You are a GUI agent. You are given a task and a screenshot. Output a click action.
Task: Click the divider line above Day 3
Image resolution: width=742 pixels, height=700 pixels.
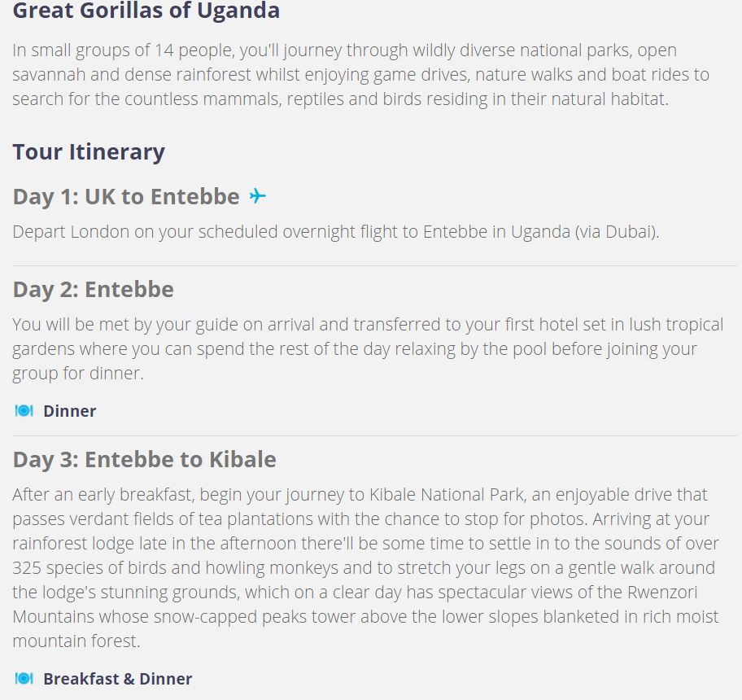tap(375, 436)
